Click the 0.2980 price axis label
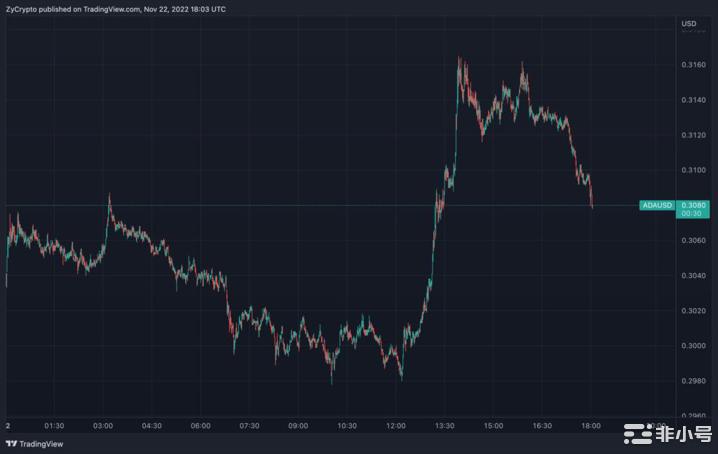 pyautogui.click(x=691, y=381)
